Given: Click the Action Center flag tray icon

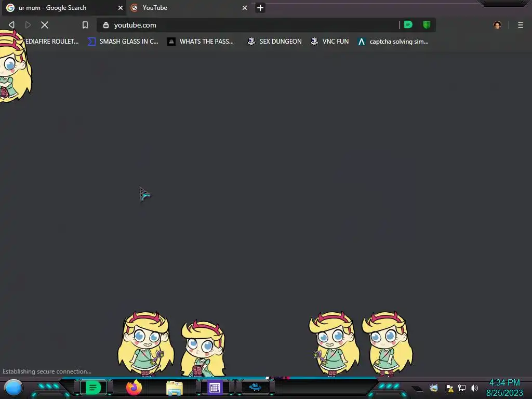Looking at the screenshot, I should click(449, 388).
